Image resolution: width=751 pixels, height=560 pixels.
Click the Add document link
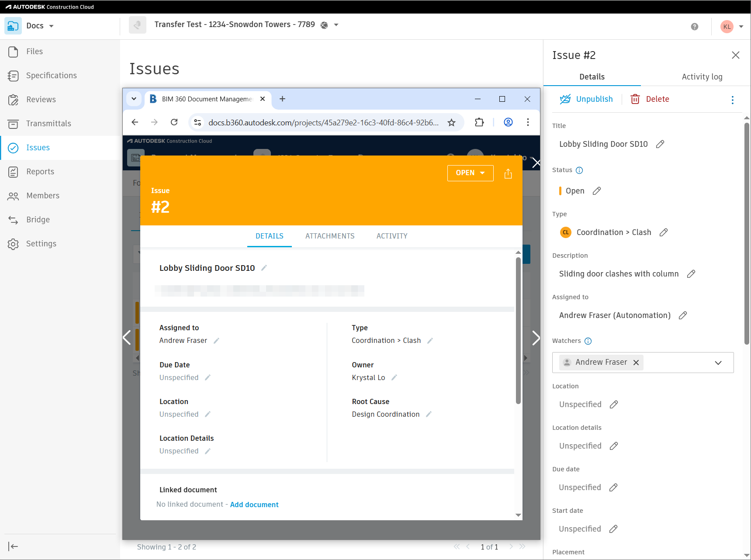(x=254, y=505)
